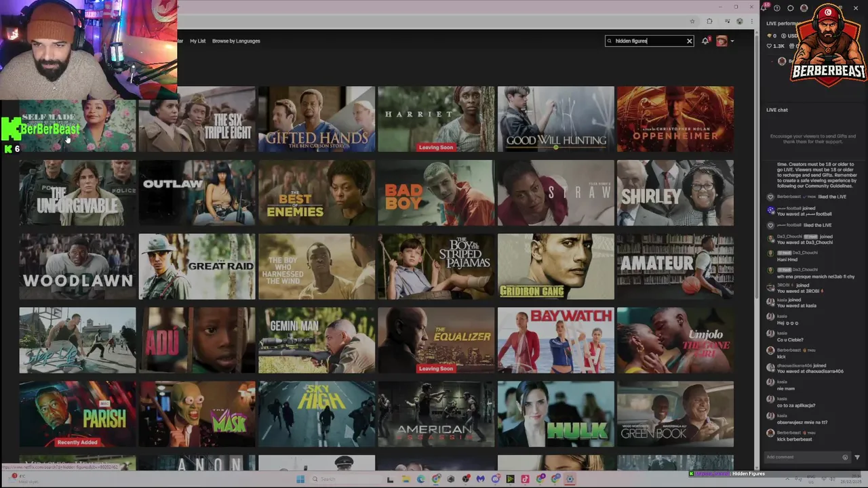Open The Great Raid title
This screenshot has width=868, height=488.
[197, 266]
